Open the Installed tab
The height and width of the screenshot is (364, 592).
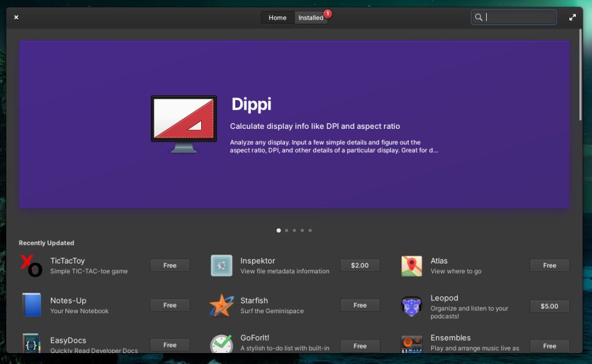point(310,18)
